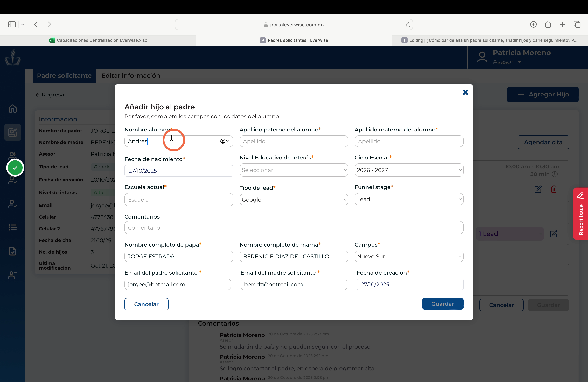Viewport: 588px width, 382px height.
Task: Expand the Asesor user role menu
Action: tap(507, 62)
